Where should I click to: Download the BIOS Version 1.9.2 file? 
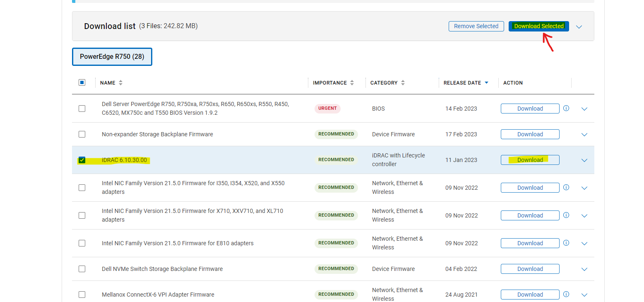(530, 109)
